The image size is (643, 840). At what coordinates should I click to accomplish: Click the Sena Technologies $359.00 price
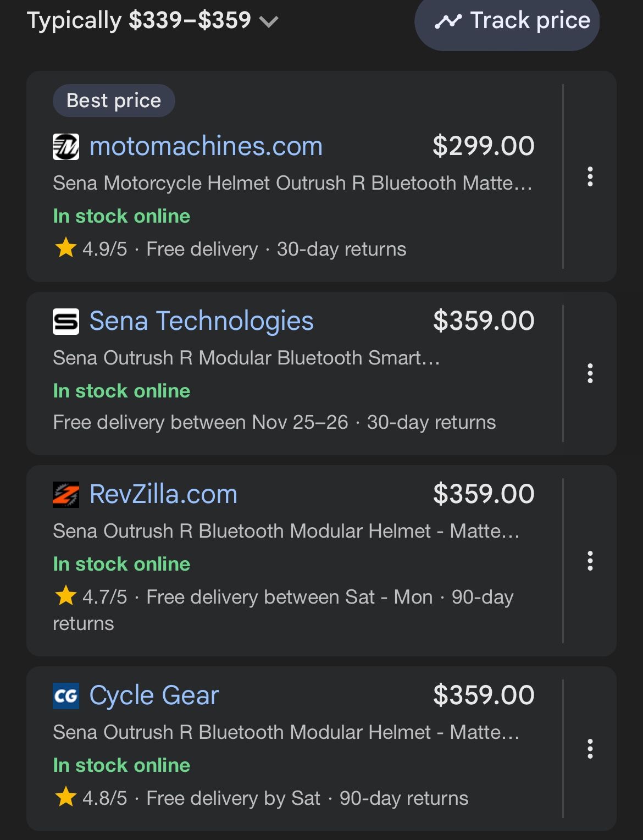click(483, 320)
